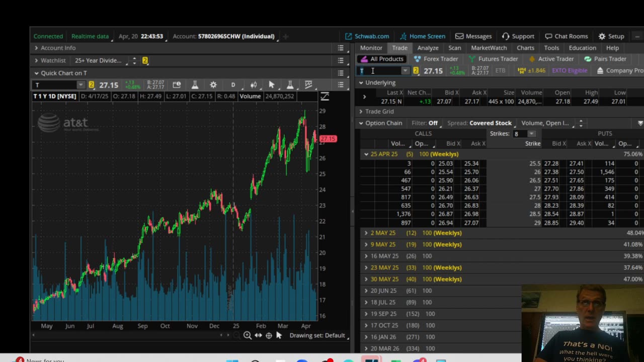Switch to the Monitor tab
Screen dimensions: 644x362
(x=371, y=48)
